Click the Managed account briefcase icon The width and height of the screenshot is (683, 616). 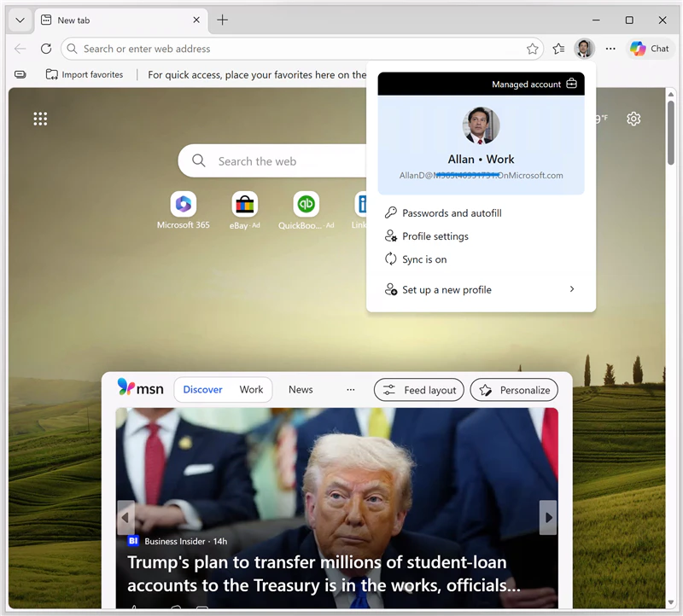click(572, 83)
